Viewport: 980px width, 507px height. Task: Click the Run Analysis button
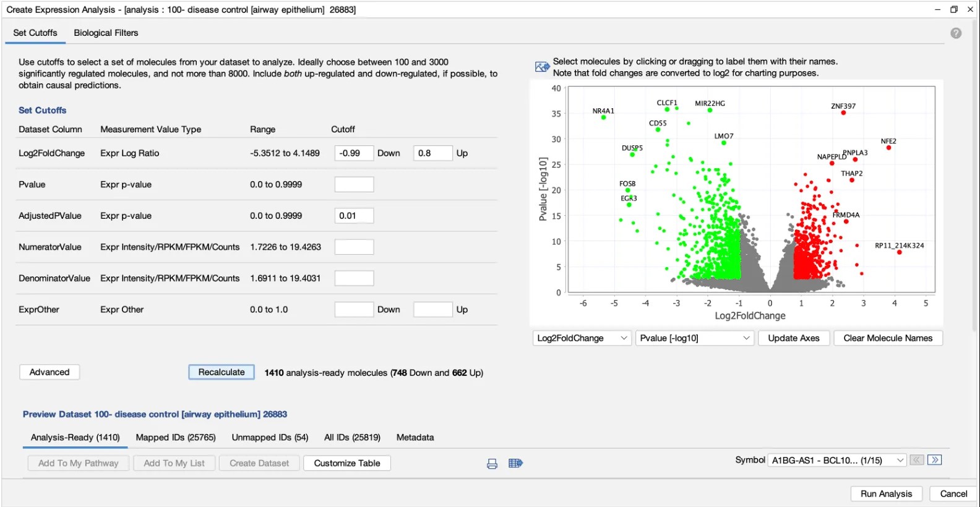[x=886, y=493]
